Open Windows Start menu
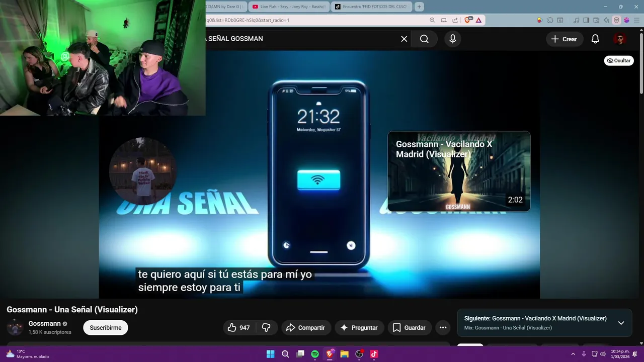This screenshot has height=362, width=644. pos(270,354)
